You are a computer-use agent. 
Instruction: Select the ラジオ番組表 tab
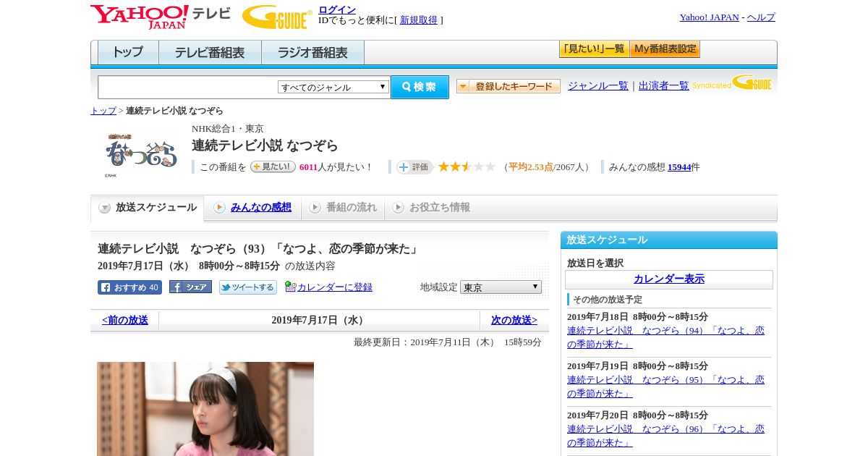(x=312, y=53)
